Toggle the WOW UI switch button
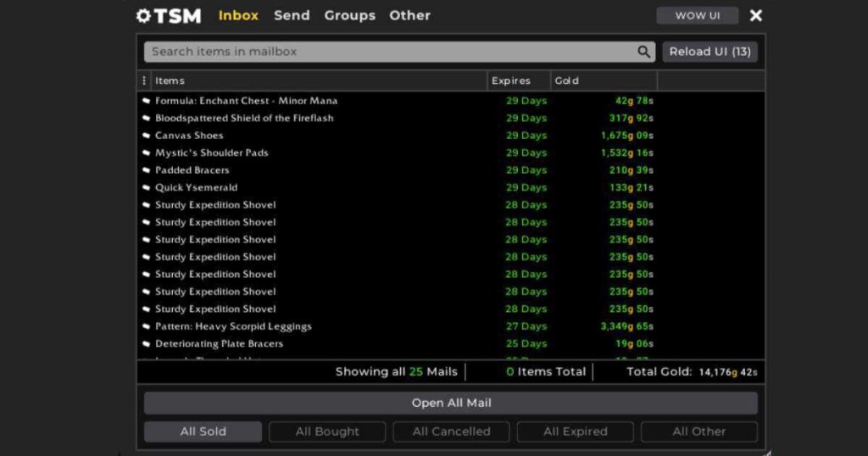868x456 pixels. [697, 16]
